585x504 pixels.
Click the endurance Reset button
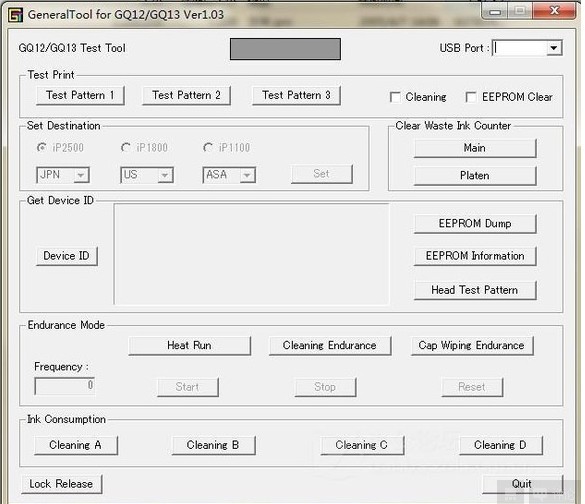(x=472, y=387)
